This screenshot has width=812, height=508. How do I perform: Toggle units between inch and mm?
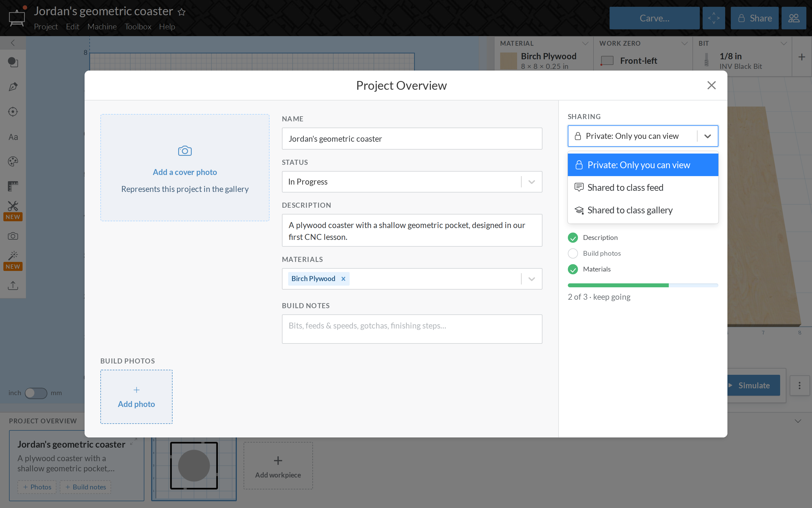coord(36,393)
